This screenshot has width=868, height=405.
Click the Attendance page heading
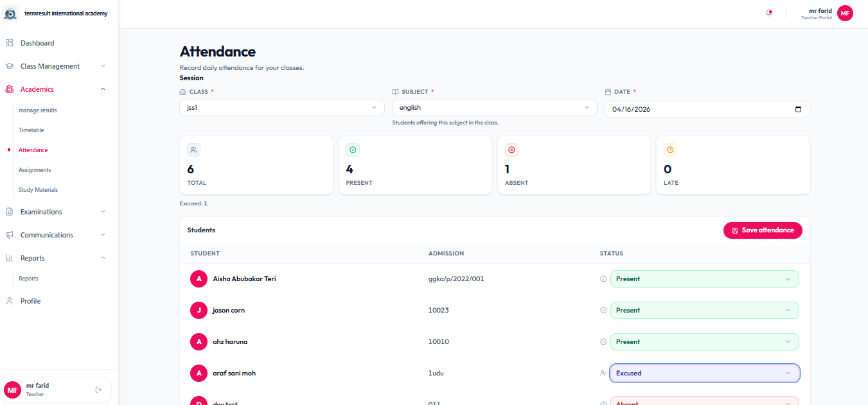point(218,51)
